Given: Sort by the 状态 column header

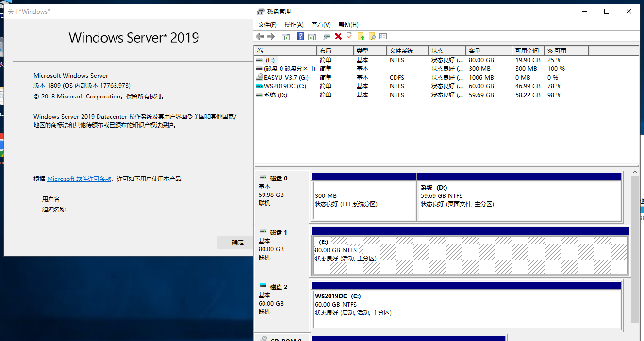Looking at the screenshot, I should click(447, 50).
